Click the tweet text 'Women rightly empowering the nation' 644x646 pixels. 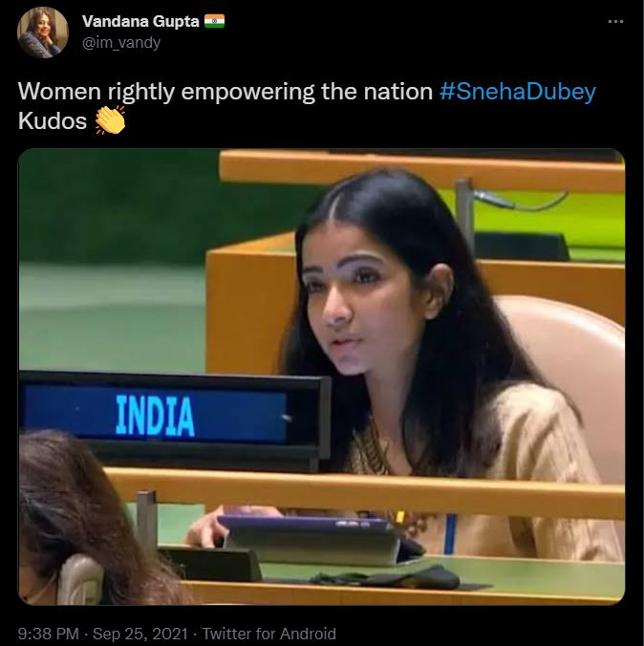[225, 92]
